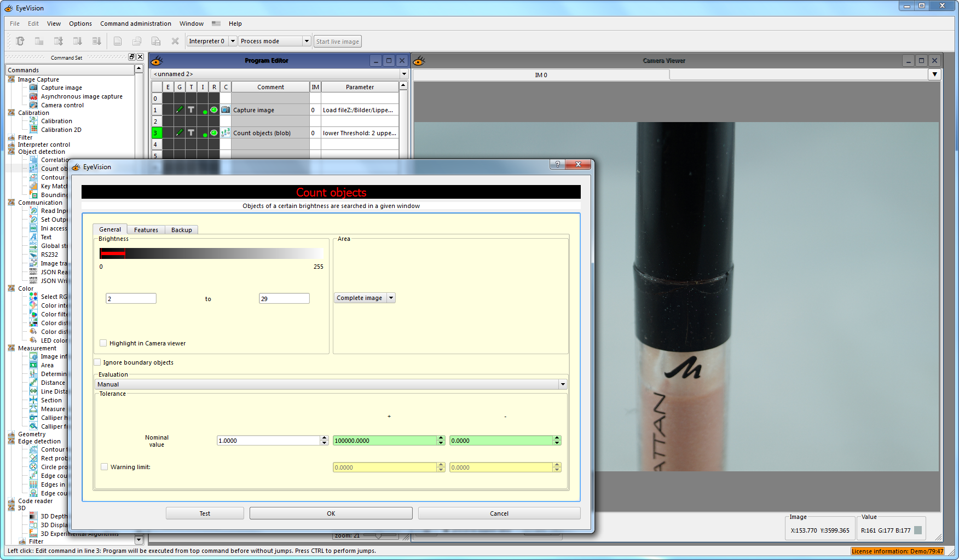Click the Brightness gradient range bar
This screenshot has width=959, height=560.
point(212,253)
